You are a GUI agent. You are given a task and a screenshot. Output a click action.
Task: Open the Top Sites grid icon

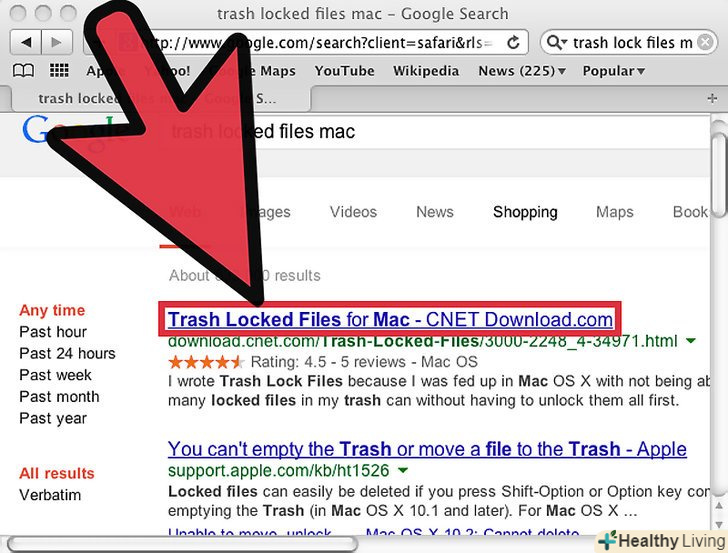[x=59, y=71]
